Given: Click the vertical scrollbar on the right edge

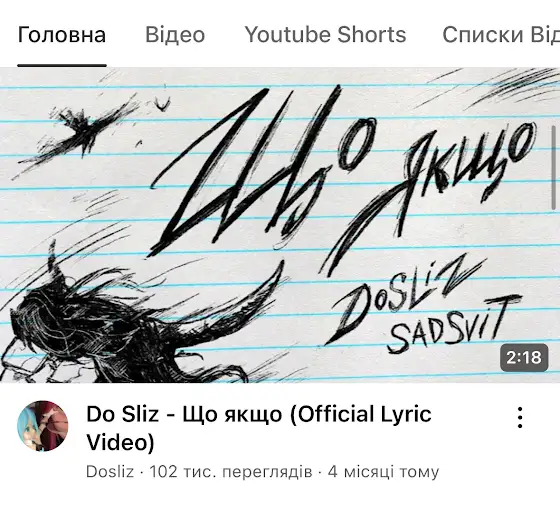Looking at the screenshot, I should point(554,167).
